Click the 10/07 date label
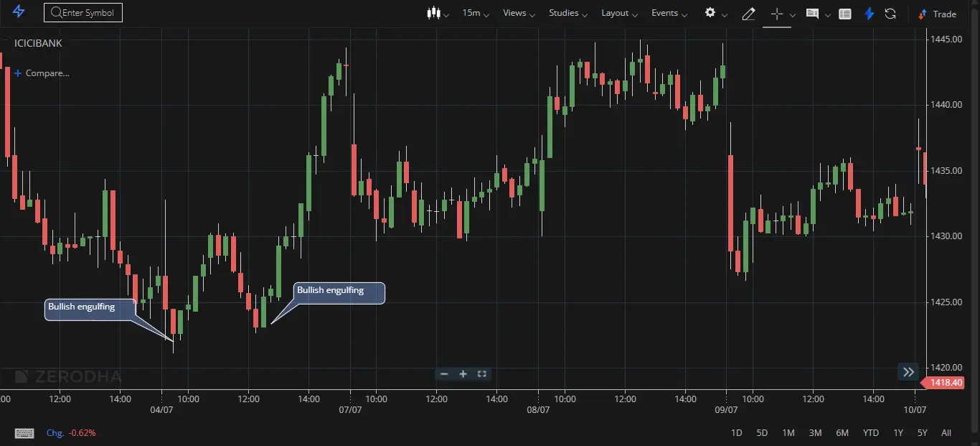 (915, 410)
